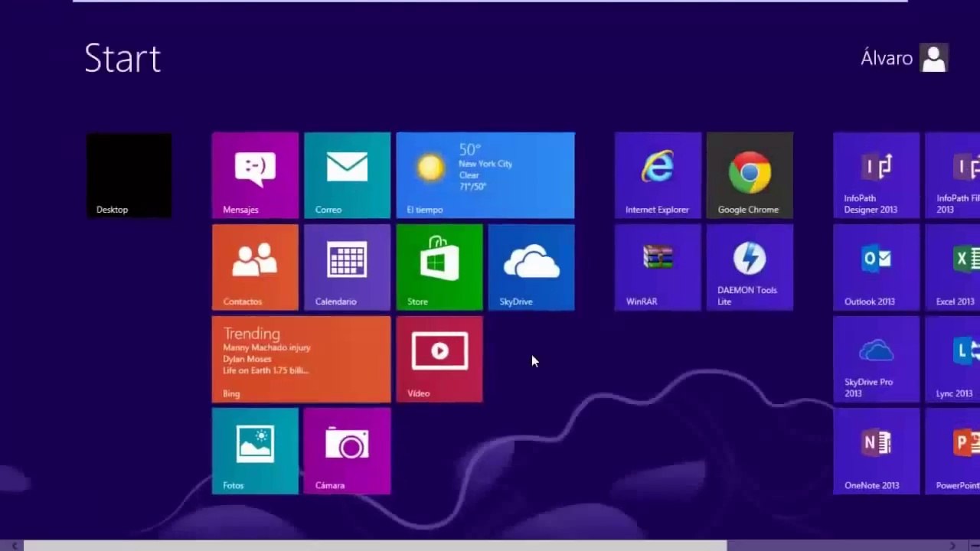The width and height of the screenshot is (980, 551).
Task: Open the WinRAR tile
Action: click(x=658, y=267)
